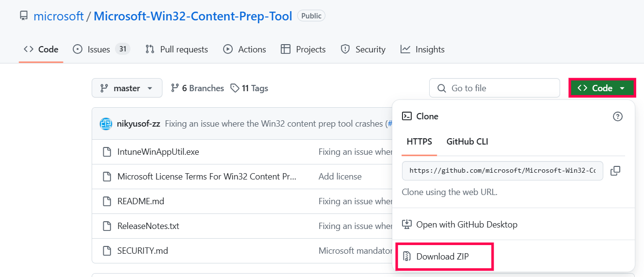
Task: Open the microsoft organization link
Action: pos(58,16)
